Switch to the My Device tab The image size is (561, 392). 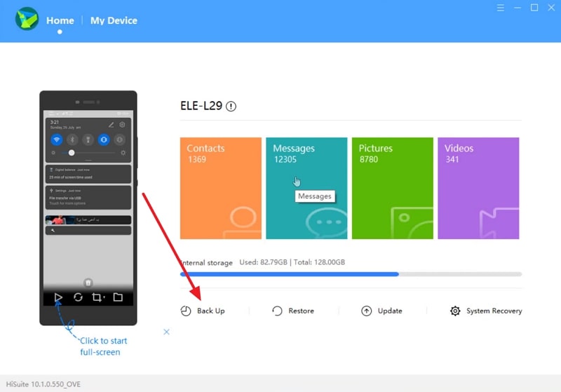point(114,20)
